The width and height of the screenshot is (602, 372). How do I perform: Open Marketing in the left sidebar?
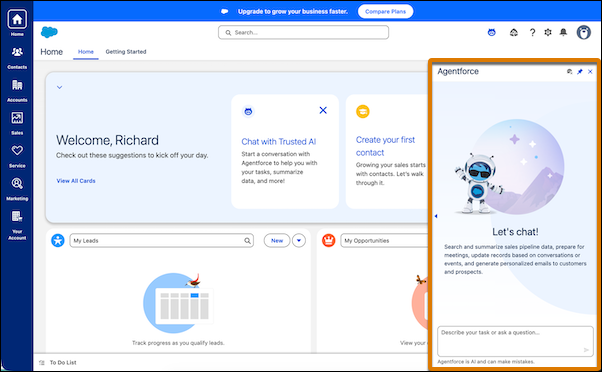pyautogui.click(x=17, y=189)
